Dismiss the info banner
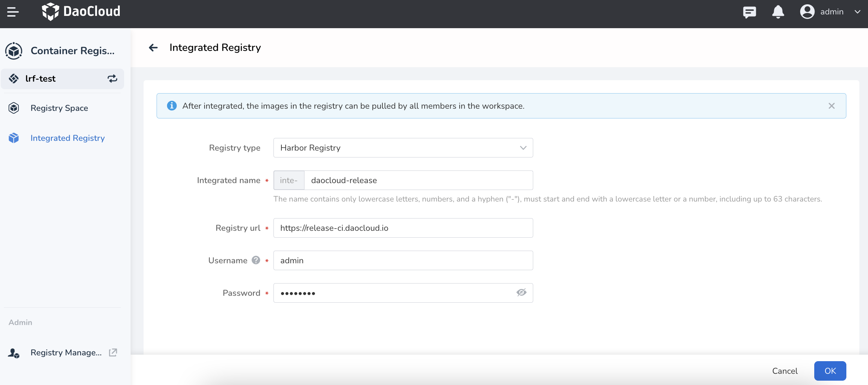This screenshot has height=385, width=868. (832, 106)
